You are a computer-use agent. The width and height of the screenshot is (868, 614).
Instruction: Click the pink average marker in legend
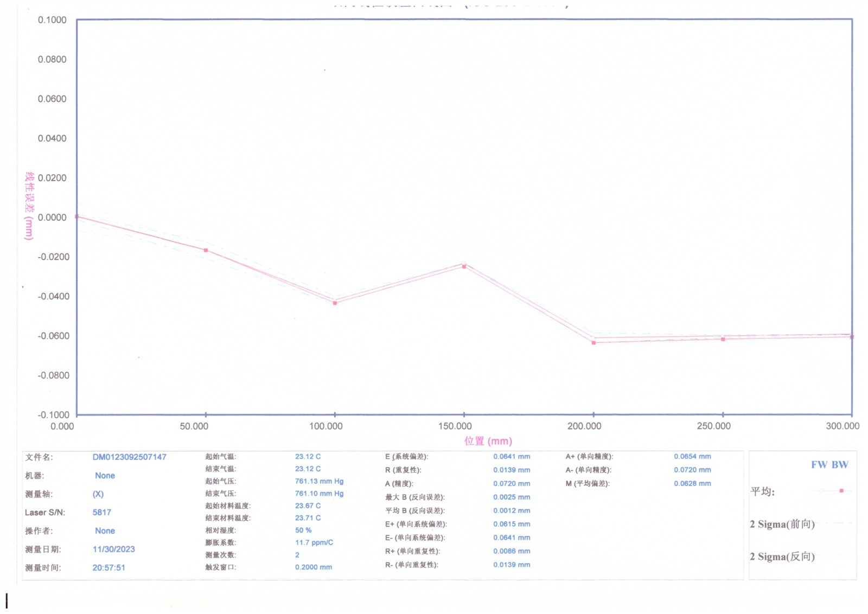pos(841,491)
